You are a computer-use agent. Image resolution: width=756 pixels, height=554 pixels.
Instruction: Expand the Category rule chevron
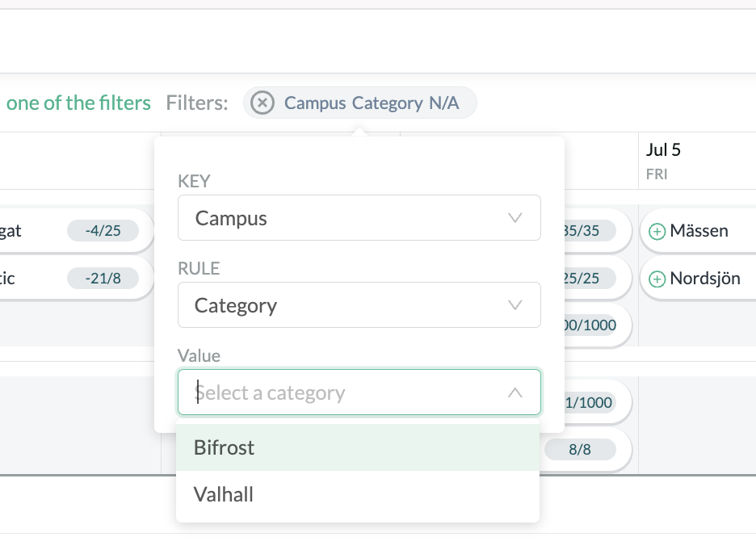tap(515, 305)
